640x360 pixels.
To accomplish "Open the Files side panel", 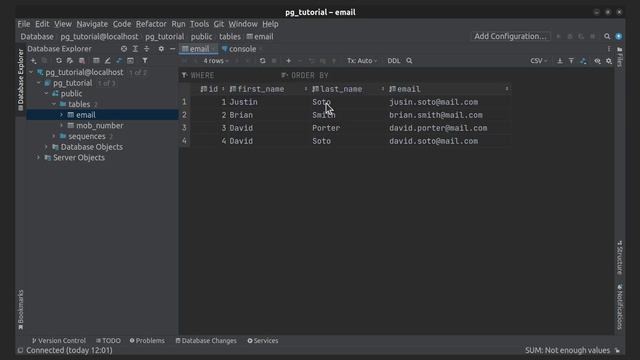I will pyautogui.click(x=620, y=57).
